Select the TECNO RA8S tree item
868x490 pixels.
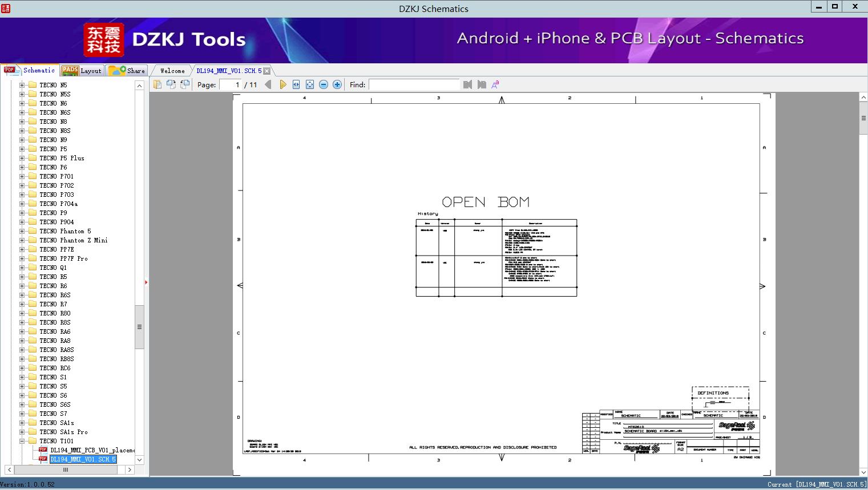pyautogui.click(x=56, y=350)
